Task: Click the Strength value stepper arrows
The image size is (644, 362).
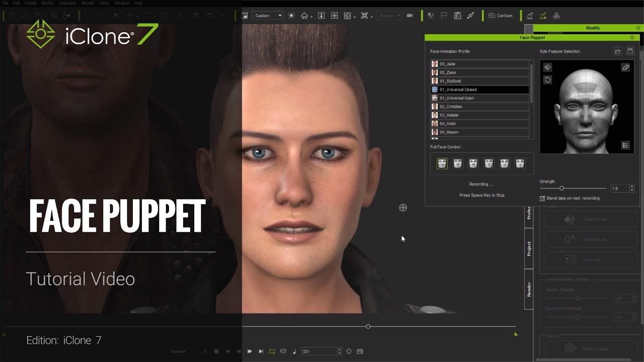Action: [632, 188]
